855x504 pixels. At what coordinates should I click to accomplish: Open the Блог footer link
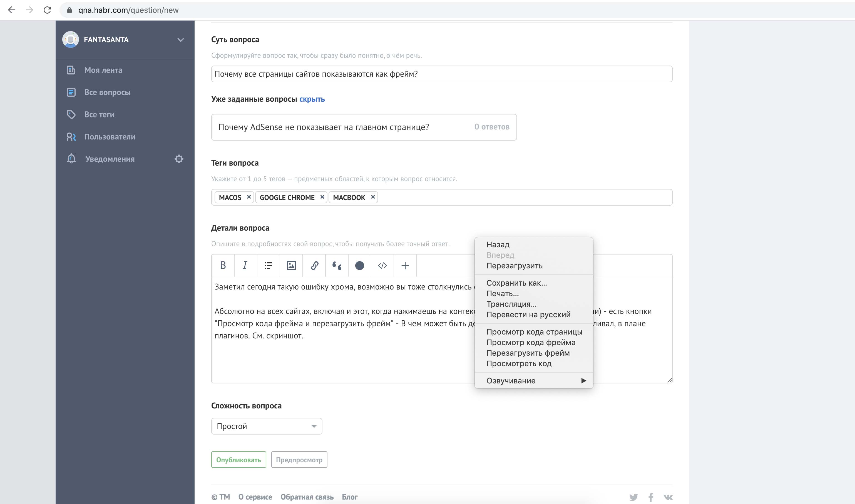(x=350, y=497)
